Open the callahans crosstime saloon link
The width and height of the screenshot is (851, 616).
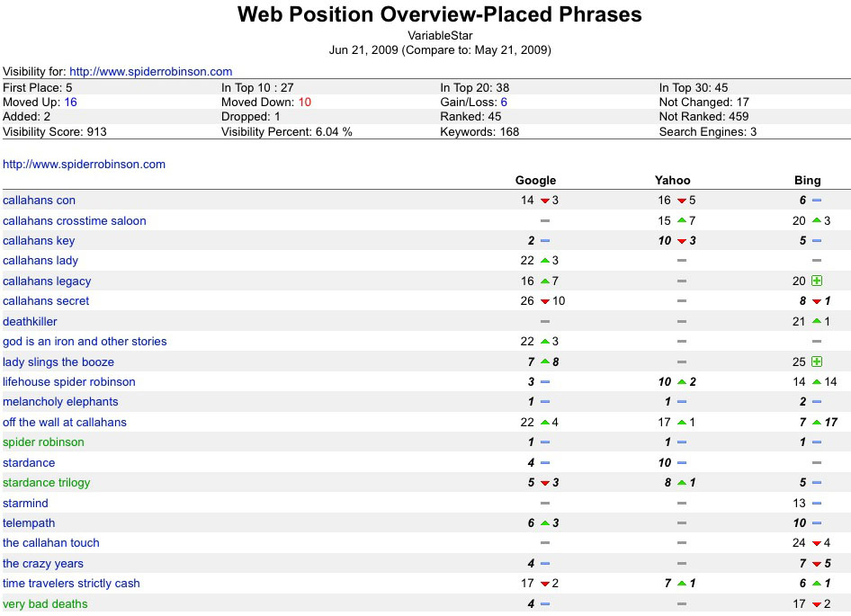tap(75, 221)
